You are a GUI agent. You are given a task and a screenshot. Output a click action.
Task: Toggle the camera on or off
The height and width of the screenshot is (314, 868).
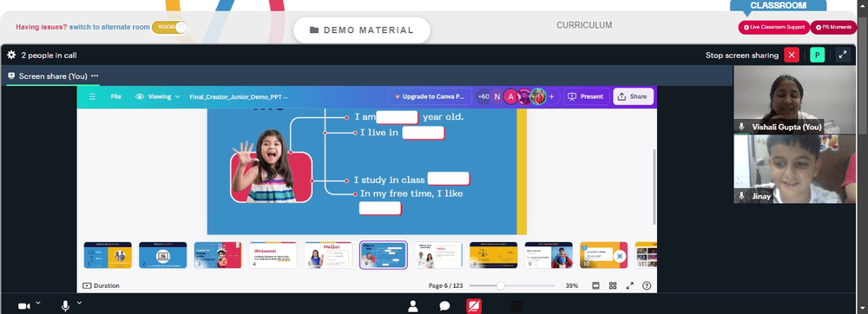point(23,306)
